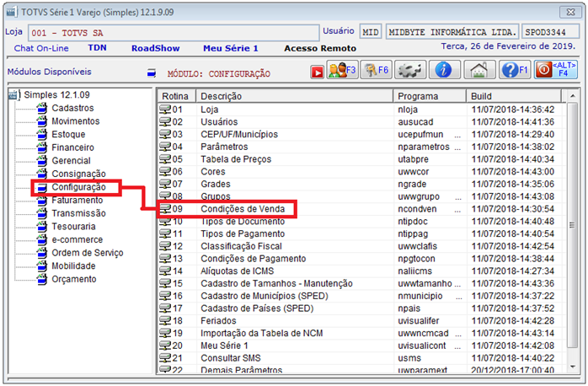Click the Orçamento module icon
The image size is (588, 386).
(x=42, y=279)
